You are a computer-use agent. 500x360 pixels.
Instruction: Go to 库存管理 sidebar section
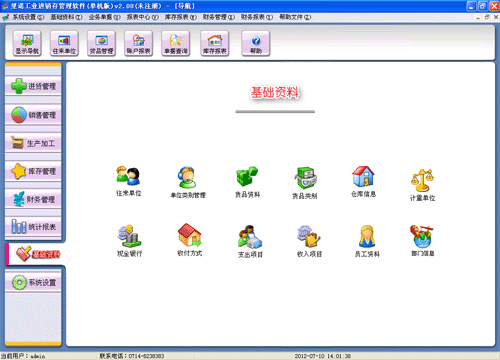[33, 171]
